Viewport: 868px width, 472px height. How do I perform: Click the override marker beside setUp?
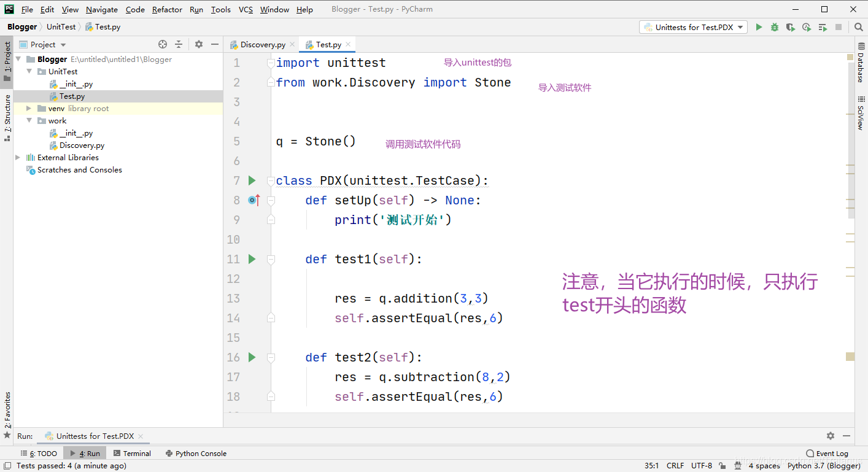(x=254, y=200)
